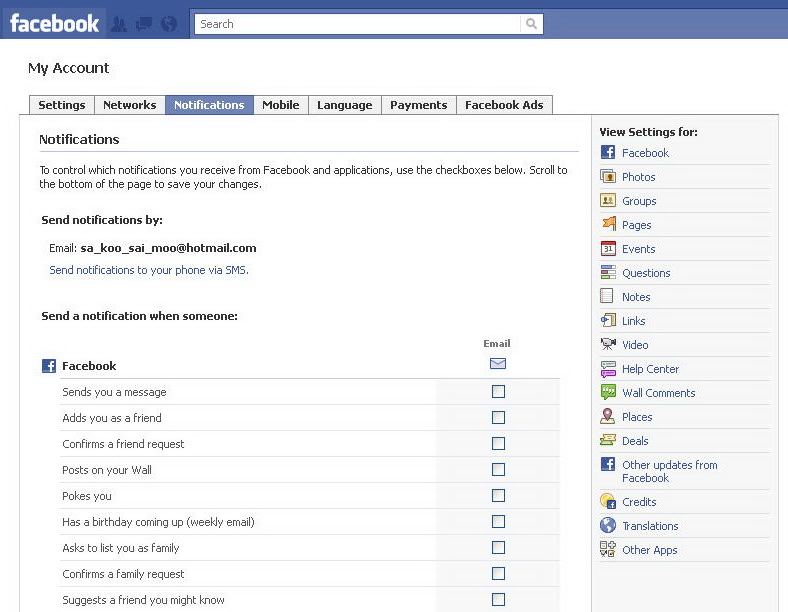Click the Video camera icon

tap(608, 344)
